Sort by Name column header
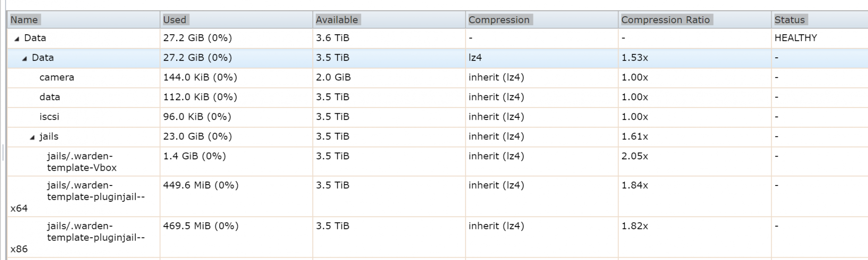The width and height of the screenshot is (868, 260). 84,20
